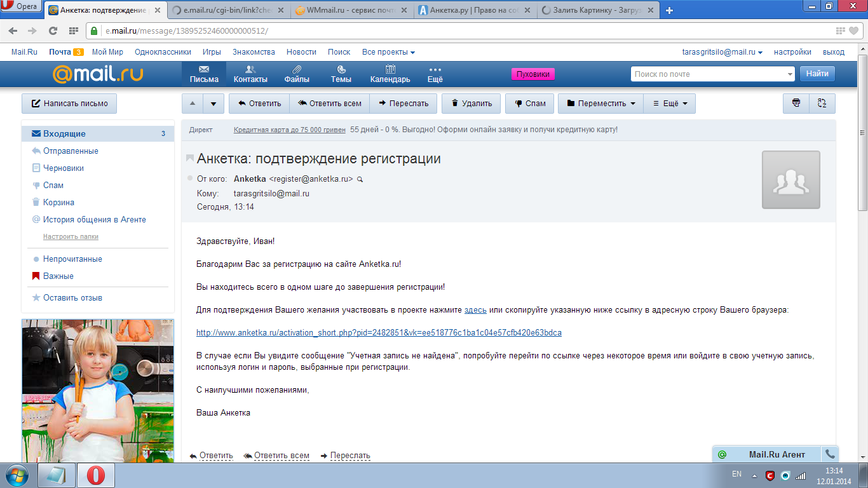Search messages from sender magnifier icon
The height and width of the screenshot is (488, 868).
tap(360, 180)
